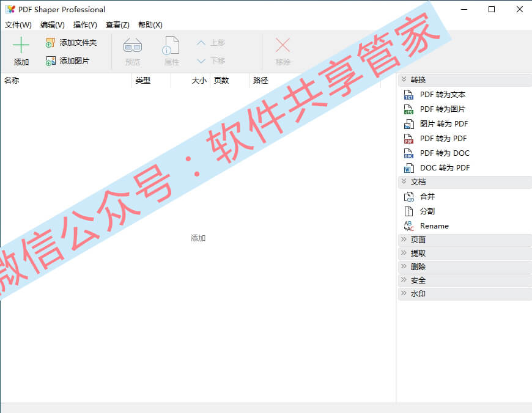Expand the 安全 section
The image size is (532, 413).
(x=404, y=280)
